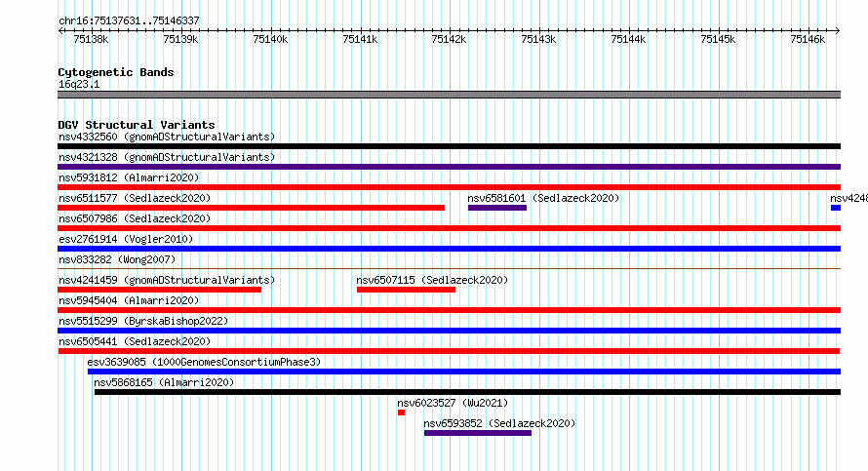Select the blue nsv5515299 variant bar

(449, 331)
